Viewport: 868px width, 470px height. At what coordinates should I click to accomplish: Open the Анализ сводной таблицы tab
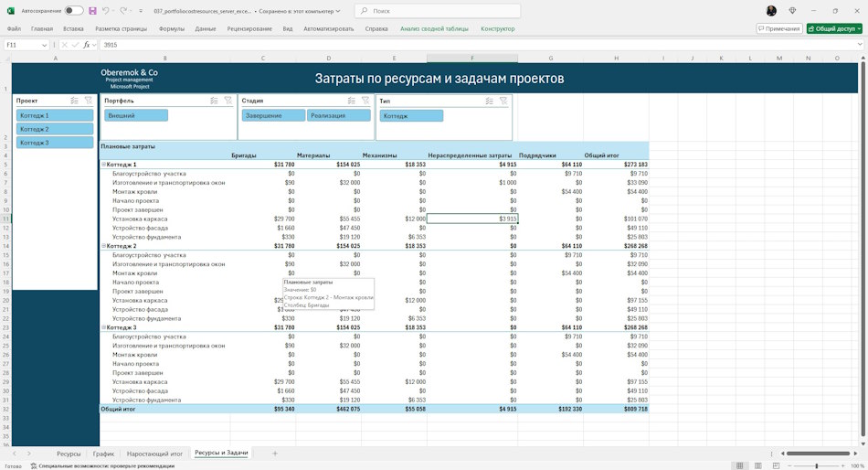pos(434,29)
